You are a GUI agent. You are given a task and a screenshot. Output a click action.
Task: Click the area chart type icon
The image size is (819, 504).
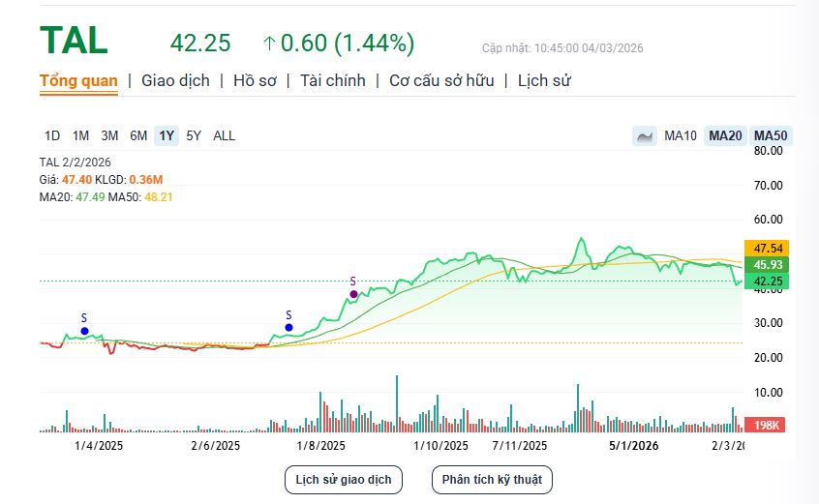tap(644, 136)
